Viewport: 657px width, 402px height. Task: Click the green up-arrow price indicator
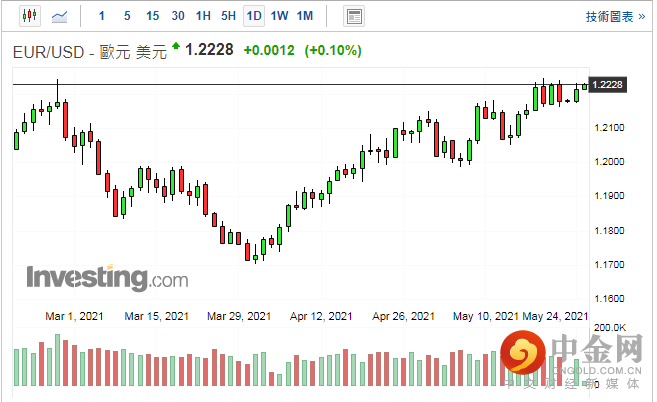(x=177, y=46)
